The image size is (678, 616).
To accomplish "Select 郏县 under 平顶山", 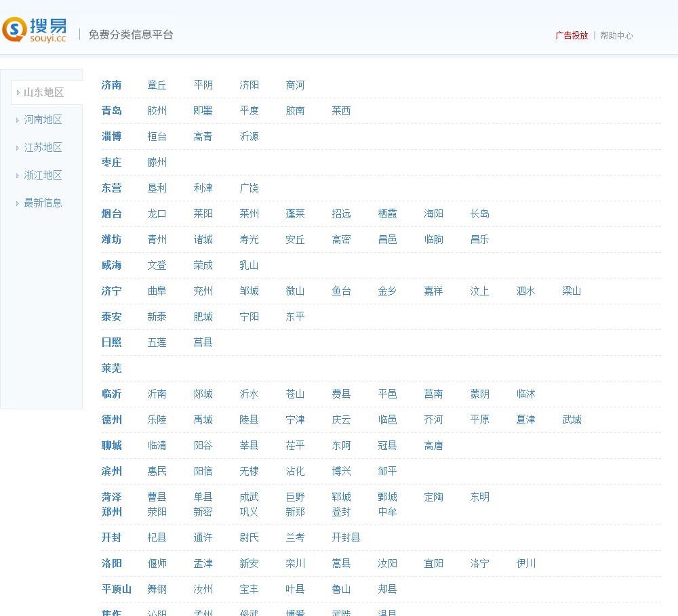I will point(387,589).
